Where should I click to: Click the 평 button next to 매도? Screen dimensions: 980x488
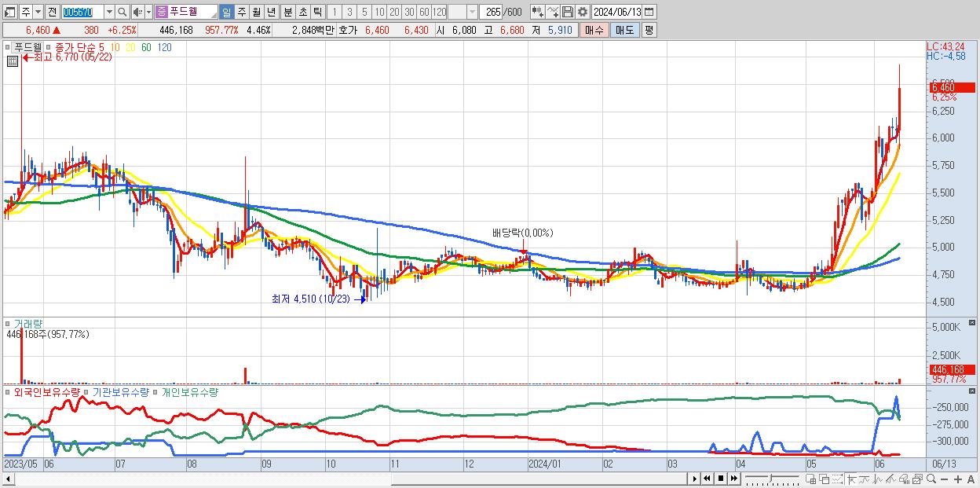[649, 30]
